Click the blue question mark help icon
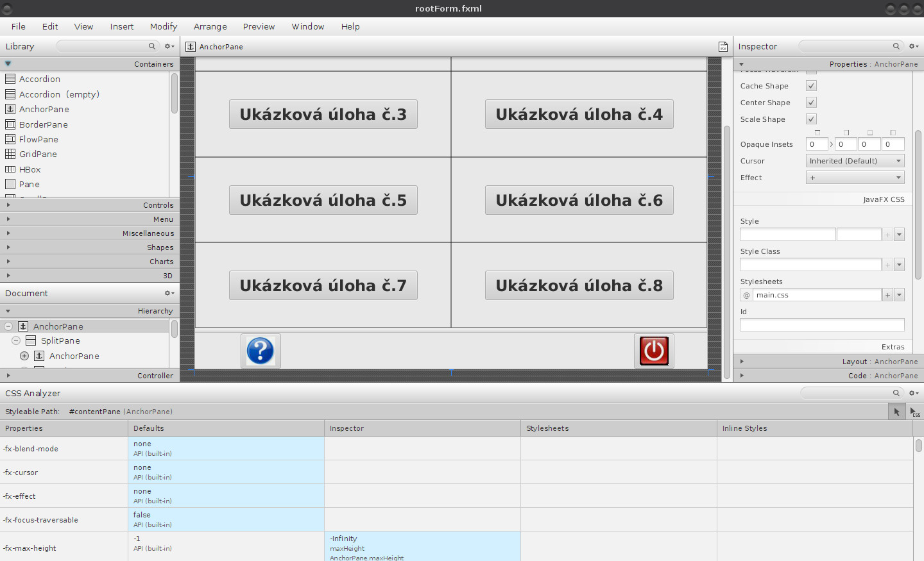 (261, 351)
